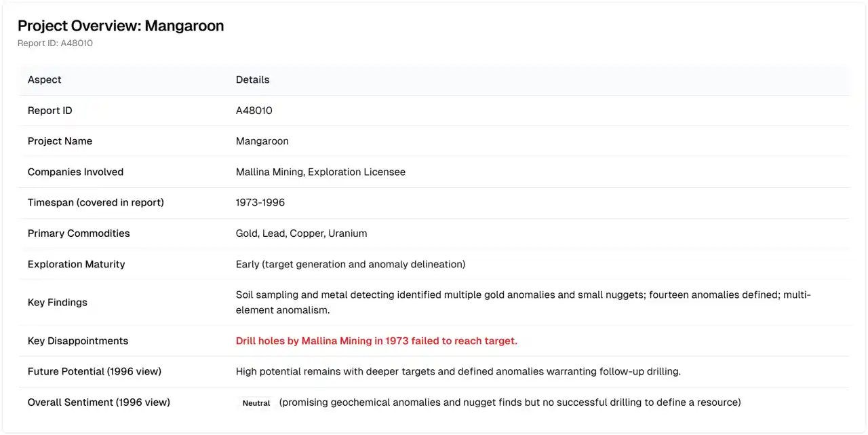Click the 'promising geochemical anomalies' sentiment explanation

(510, 402)
